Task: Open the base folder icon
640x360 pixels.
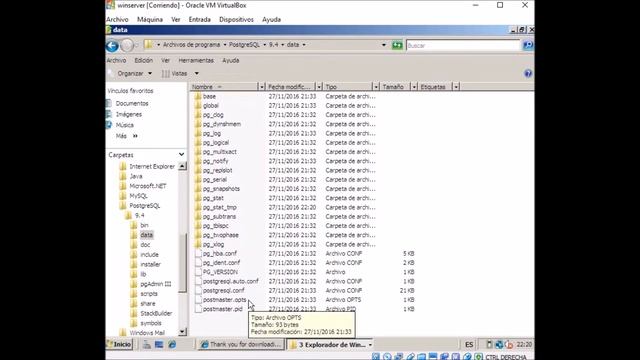Action: tap(198, 96)
